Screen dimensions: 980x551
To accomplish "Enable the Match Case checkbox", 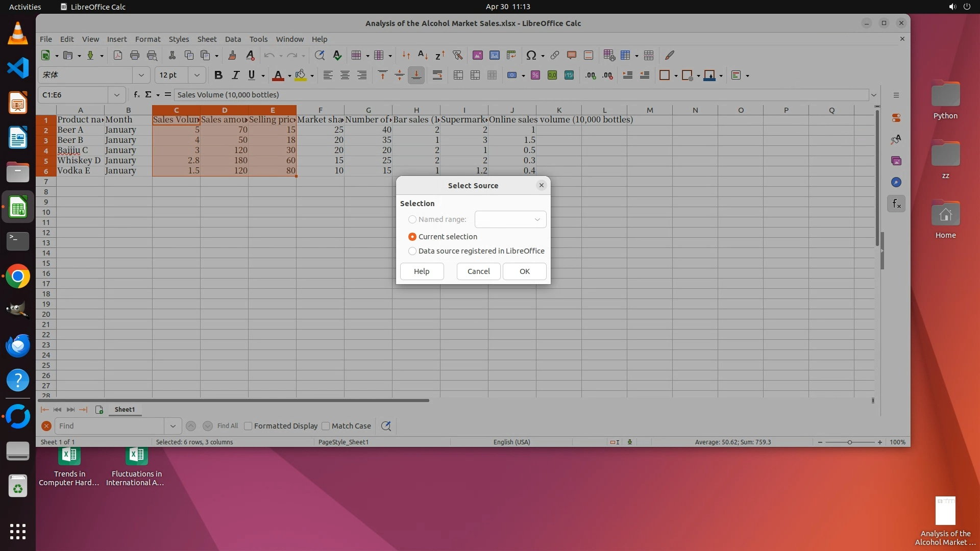I will [x=326, y=426].
